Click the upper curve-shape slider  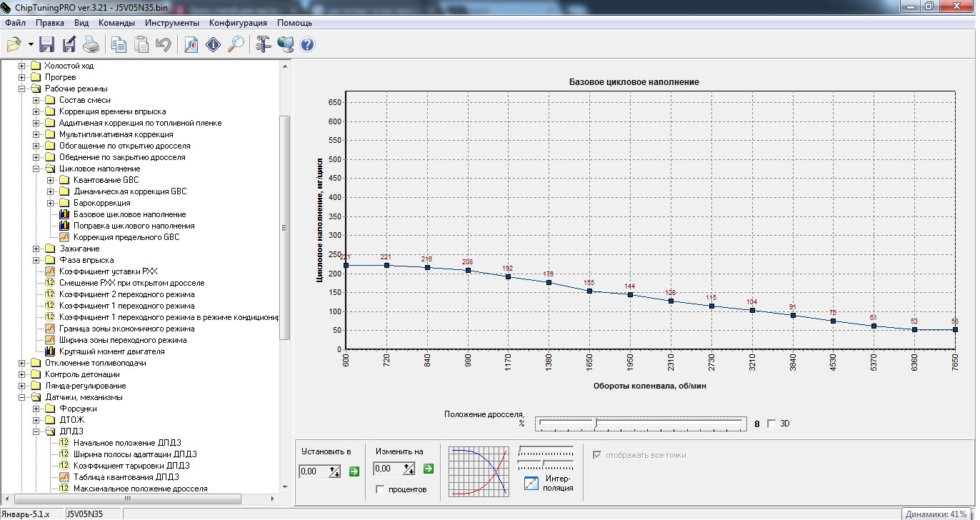click(546, 451)
